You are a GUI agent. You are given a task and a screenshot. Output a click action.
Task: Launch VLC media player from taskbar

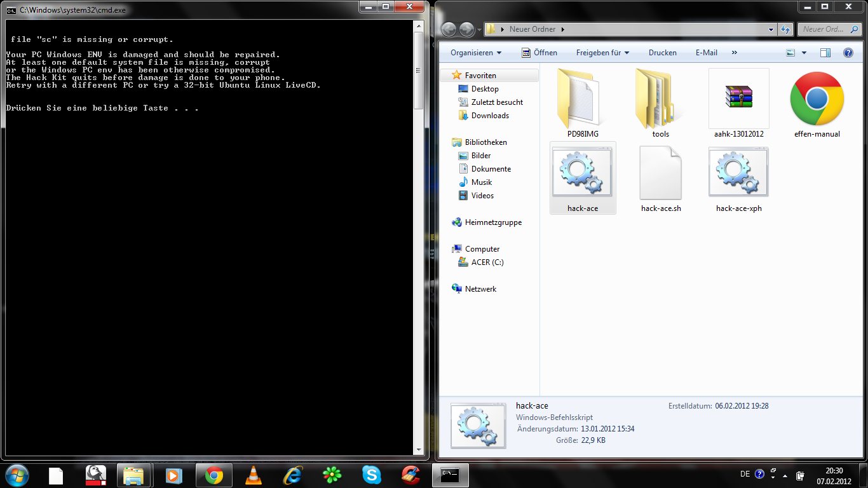(x=253, y=475)
